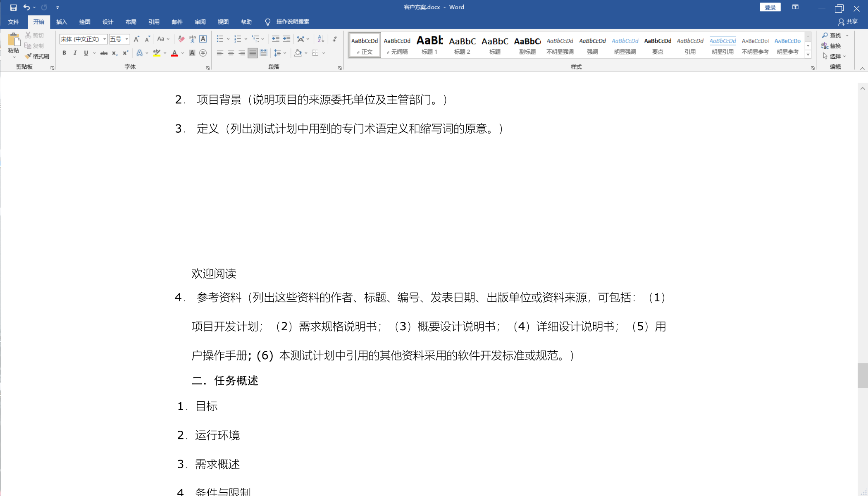Apply character border with the boxed A icon
The image size is (868, 496).
pos(203,39)
